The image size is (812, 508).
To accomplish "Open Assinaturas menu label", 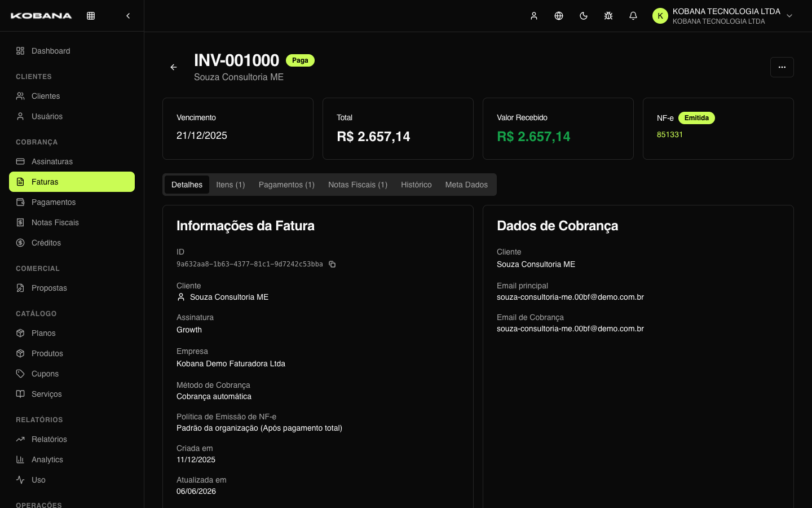I will click(x=52, y=161).
